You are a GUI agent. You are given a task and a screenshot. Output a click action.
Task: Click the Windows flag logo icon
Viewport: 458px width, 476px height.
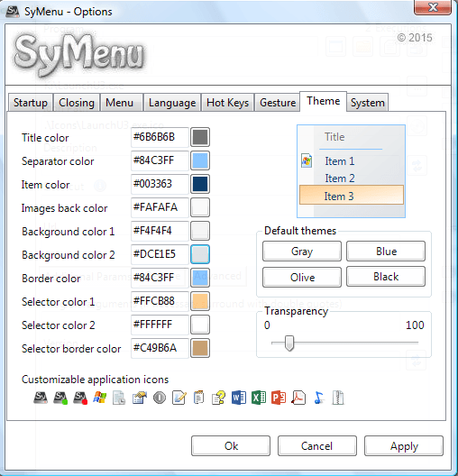coord(100,398)
